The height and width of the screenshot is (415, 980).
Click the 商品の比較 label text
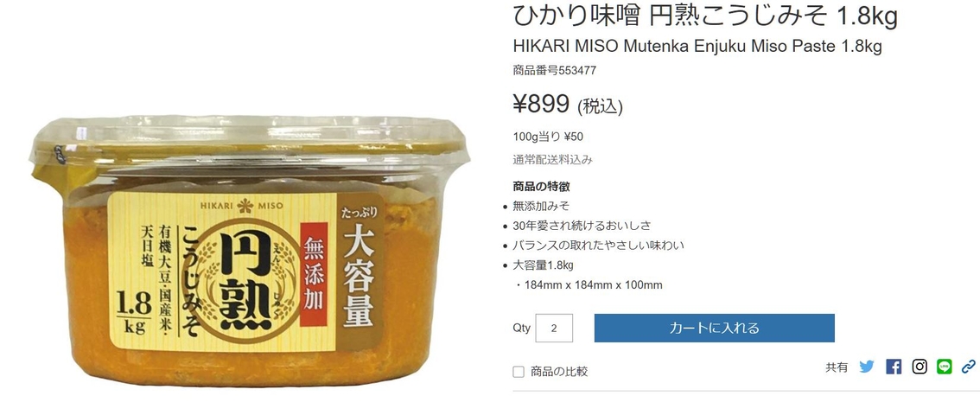(x=559, y=372)
